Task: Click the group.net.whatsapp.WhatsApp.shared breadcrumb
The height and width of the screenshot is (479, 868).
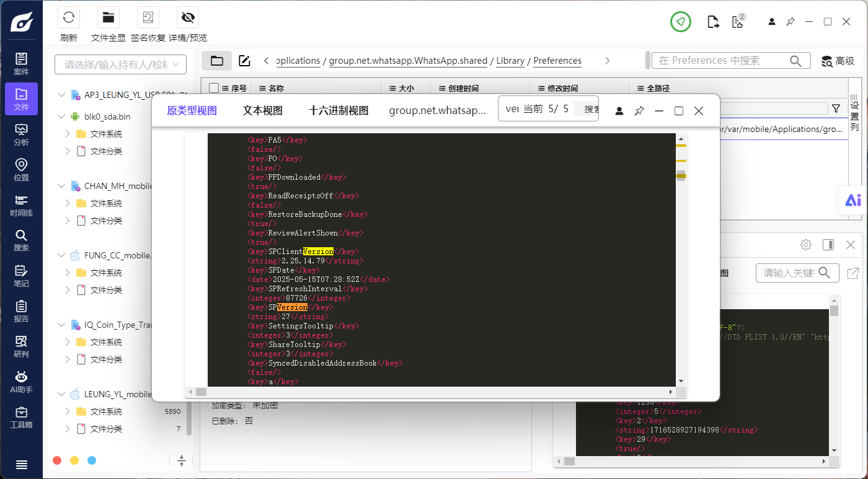Action: click(408, 61)
